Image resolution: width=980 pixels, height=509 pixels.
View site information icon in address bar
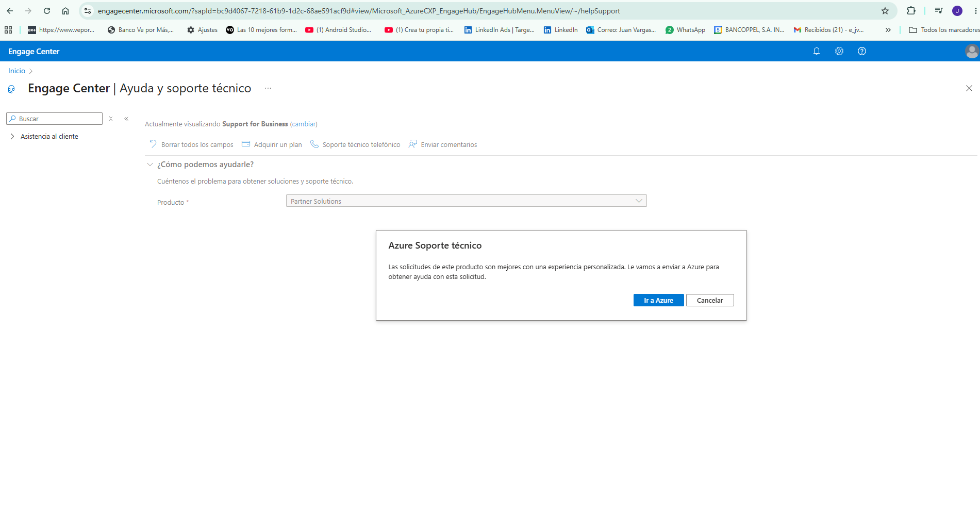pyautogui.click(x=88, y=11)
